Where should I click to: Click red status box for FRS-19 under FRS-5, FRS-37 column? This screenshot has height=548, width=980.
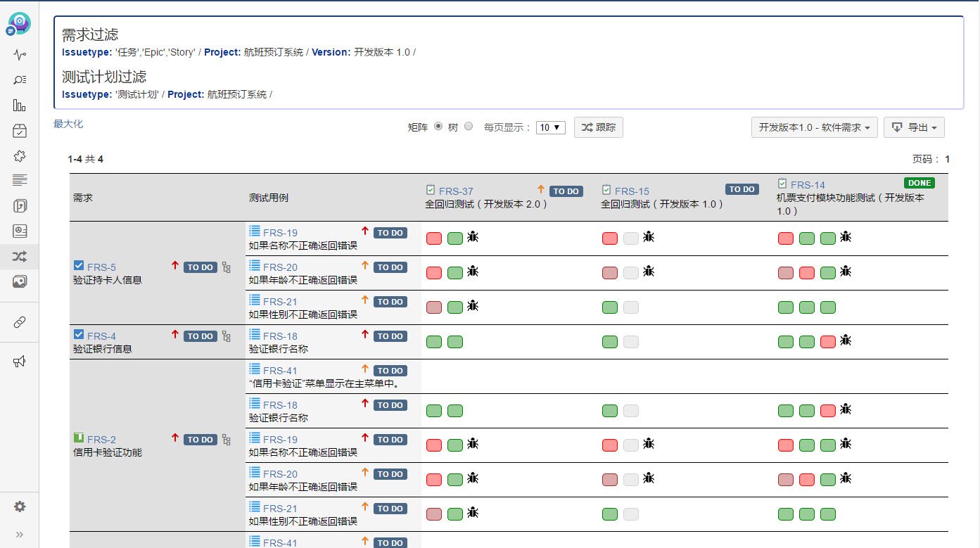[434, 238]
